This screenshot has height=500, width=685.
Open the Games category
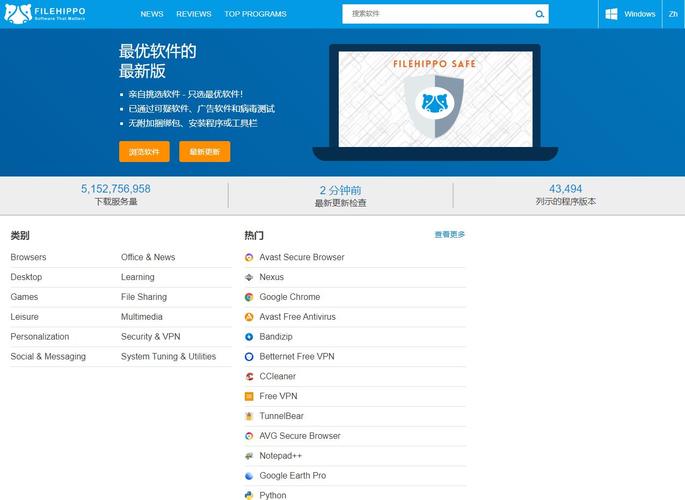coord(24,297)
